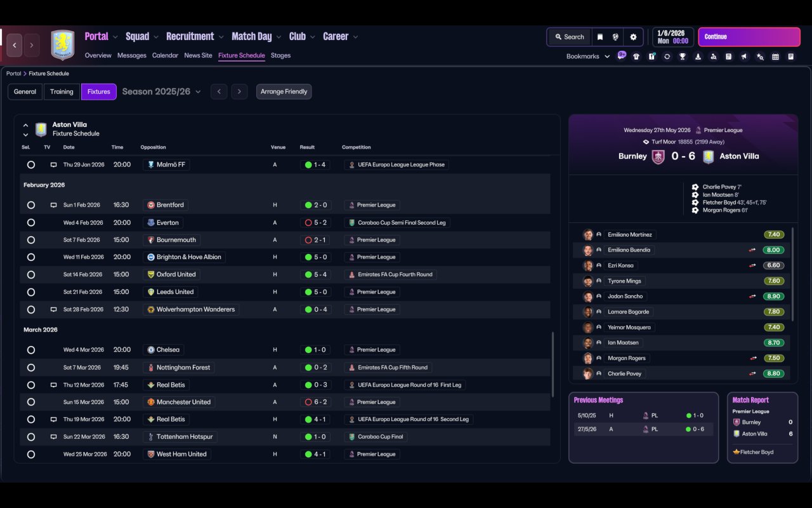Open the notifications bubble showing 9+
The image size is (812, 508).
pos(622,55)
